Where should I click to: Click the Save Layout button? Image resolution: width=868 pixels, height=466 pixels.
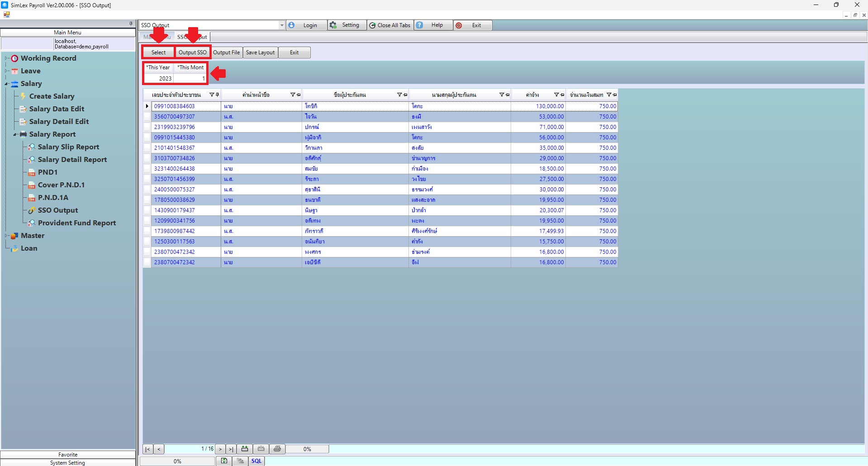pos(260,52)
